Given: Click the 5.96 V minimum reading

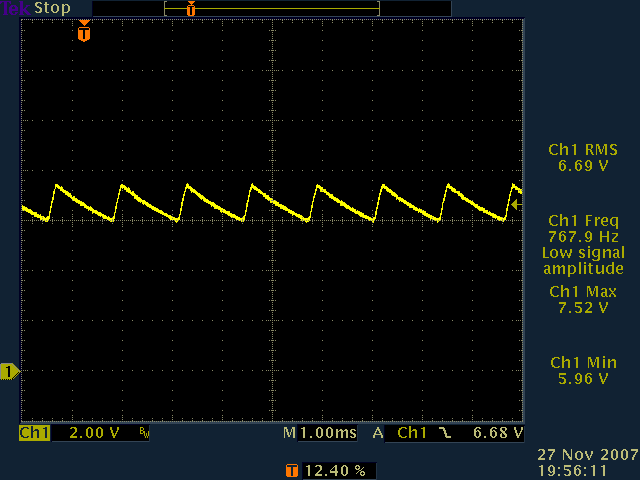Looking at the screenshot, I should pos(583,379).
